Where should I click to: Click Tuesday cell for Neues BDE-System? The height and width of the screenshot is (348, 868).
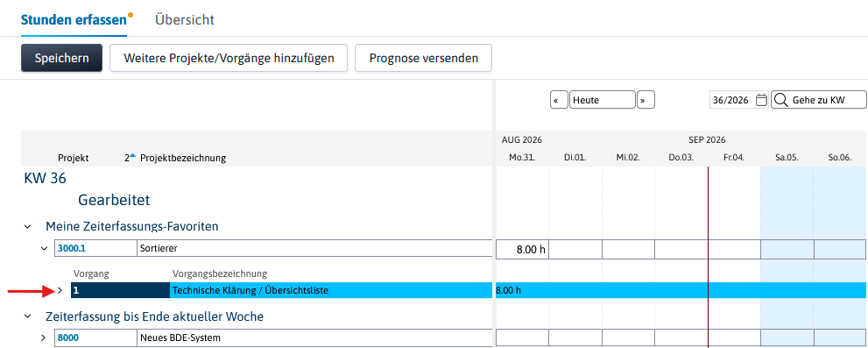(x=575, y=337)
